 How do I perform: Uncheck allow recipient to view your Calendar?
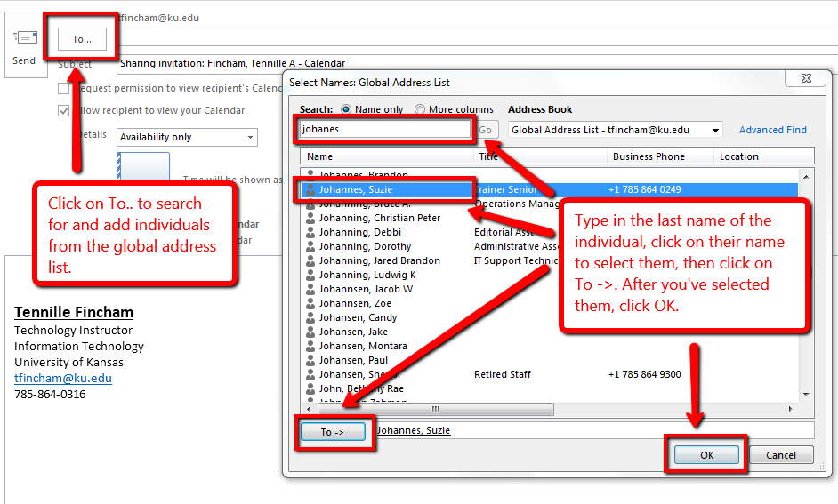coord(64,111)
